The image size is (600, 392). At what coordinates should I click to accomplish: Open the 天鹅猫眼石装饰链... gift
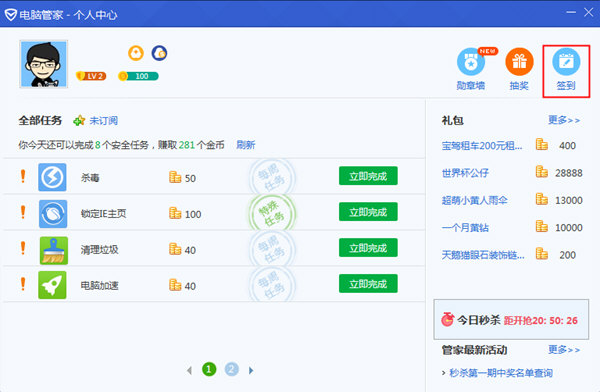(x=483, y=255)
